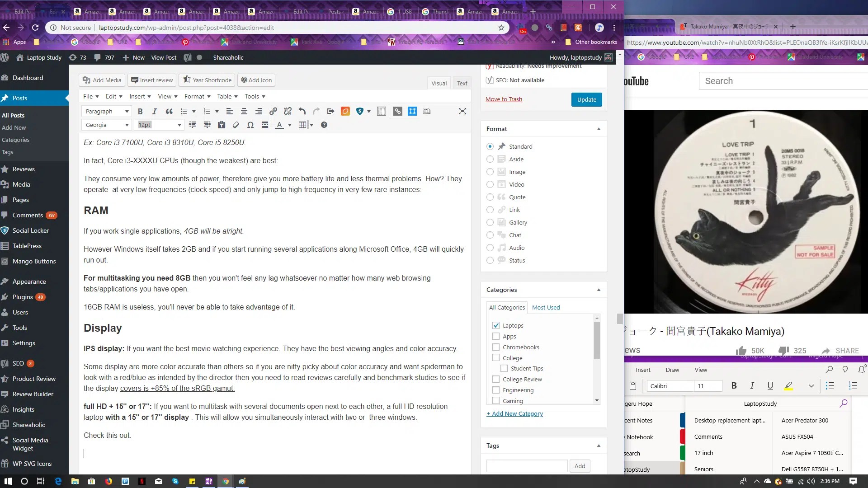This screenshot has height=488, width=868.
Task: Enter distraction-free fullscreen mode
Action: [x=462, y=111]
